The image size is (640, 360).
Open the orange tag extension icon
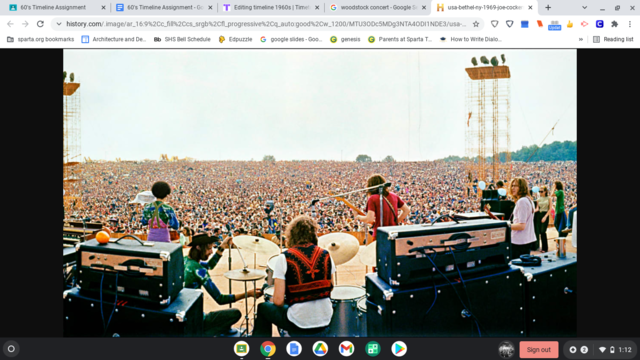[540, 24]
